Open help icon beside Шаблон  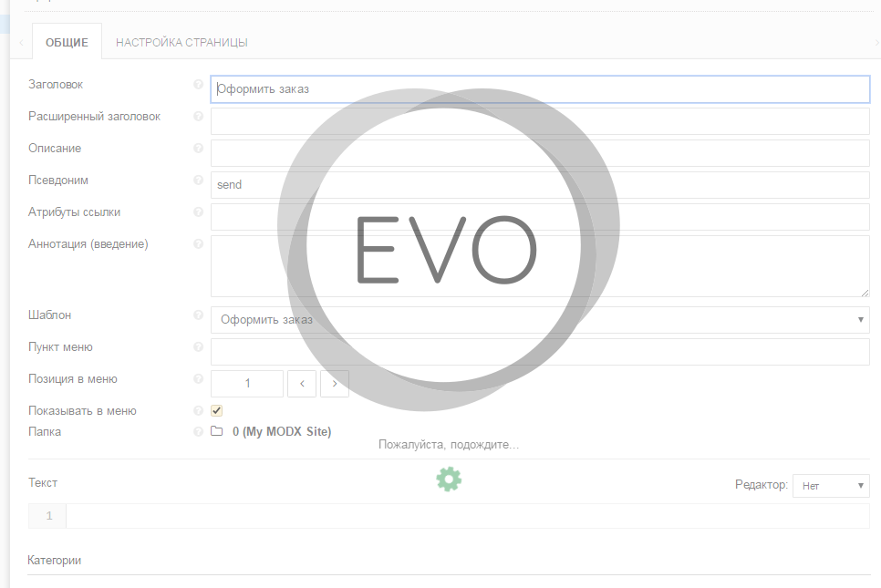click(198, 315)
